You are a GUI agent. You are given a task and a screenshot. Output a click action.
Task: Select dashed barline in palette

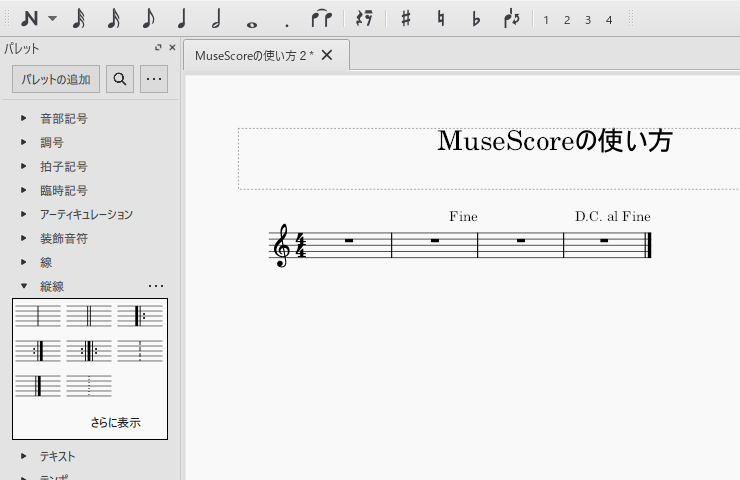point(140,351)
